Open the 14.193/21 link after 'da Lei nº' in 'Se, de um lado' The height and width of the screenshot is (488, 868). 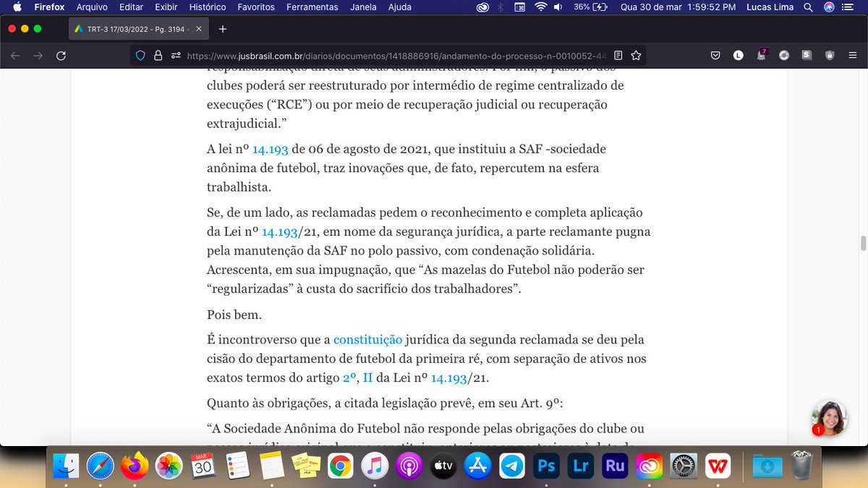(x=280, y=231)
